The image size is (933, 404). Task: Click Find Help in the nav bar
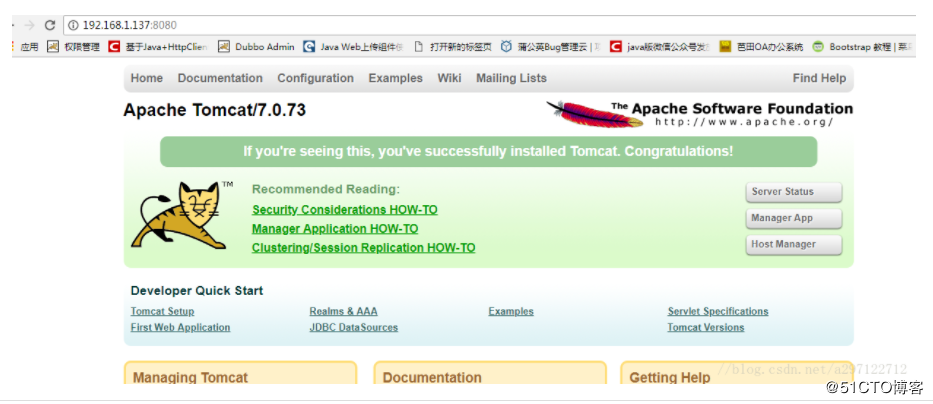819,78
